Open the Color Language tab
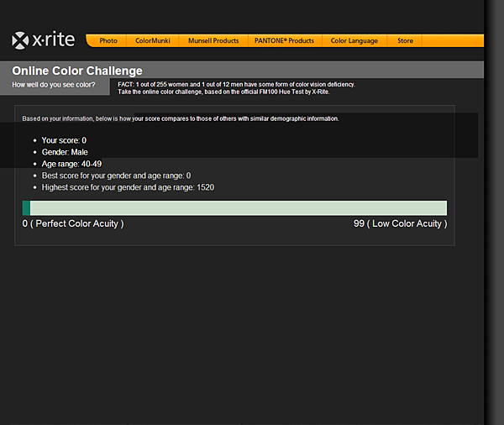The height and width of the screenshot is (425, 504). (354, 41)
